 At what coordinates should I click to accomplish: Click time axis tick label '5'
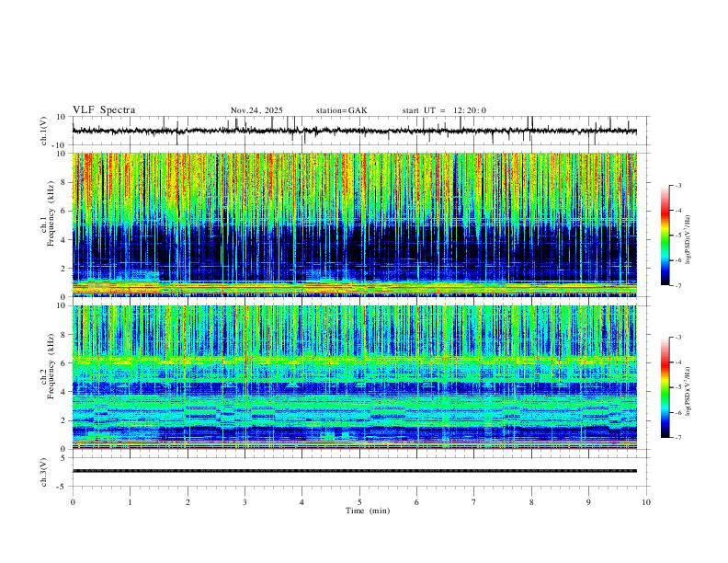tap(359, 502)
